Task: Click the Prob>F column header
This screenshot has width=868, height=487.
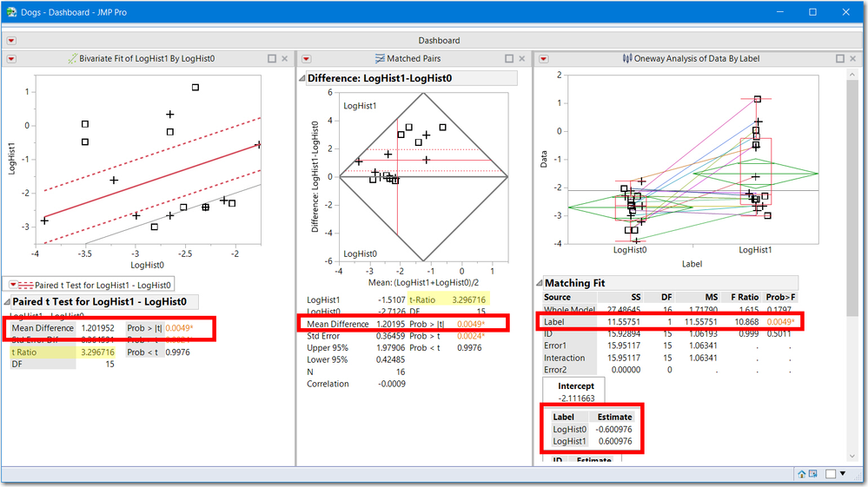Action: 780,297
